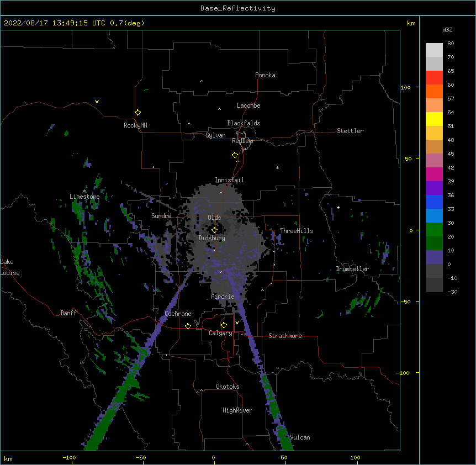This screenshot has width=476, height=465.
Task: Click the Vulcan city label
Action: (x=300, y=437)
